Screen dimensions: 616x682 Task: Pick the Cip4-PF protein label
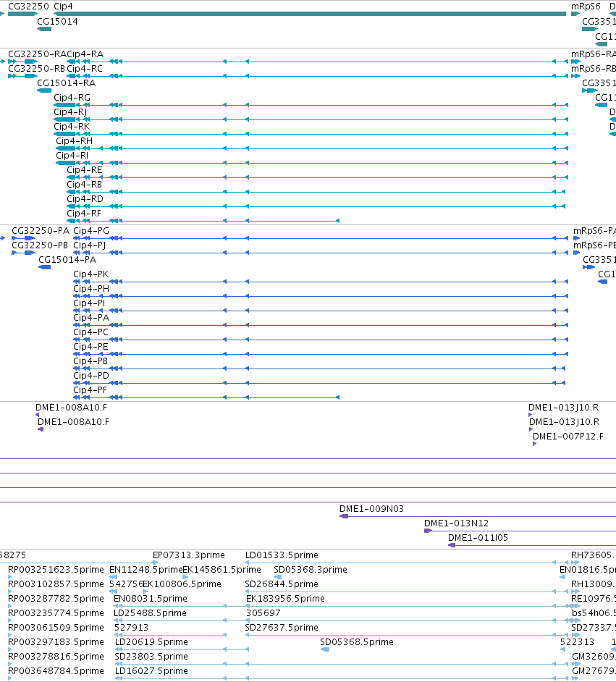pyautogui.click(x=90, y=390)
